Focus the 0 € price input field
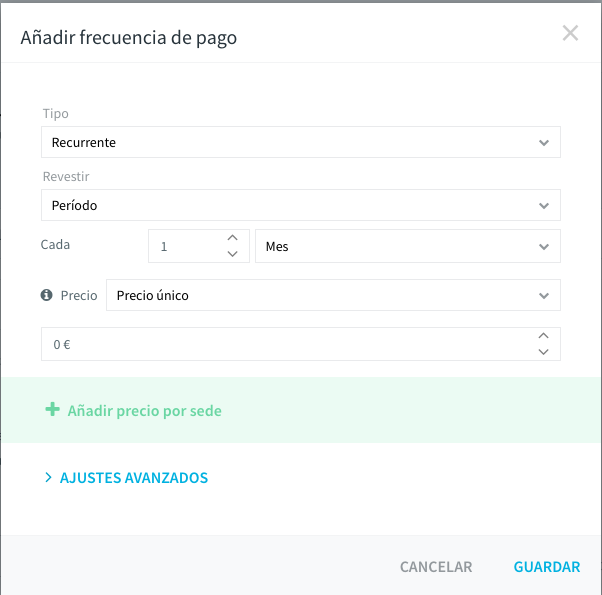Image resolution: width=602 pixels, height=595 pixels. point(301,344)
